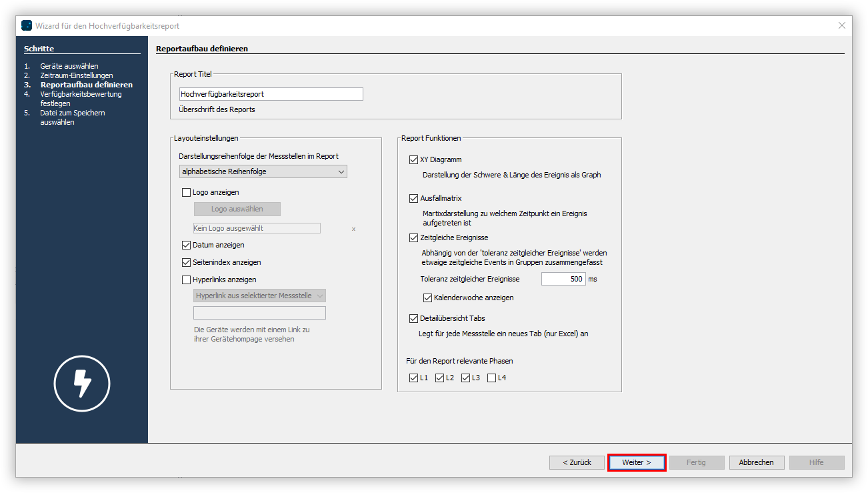Turn off 'Kalenderwoche anzeigen'
The image size is (868, 493).
(x=427, y=298)
